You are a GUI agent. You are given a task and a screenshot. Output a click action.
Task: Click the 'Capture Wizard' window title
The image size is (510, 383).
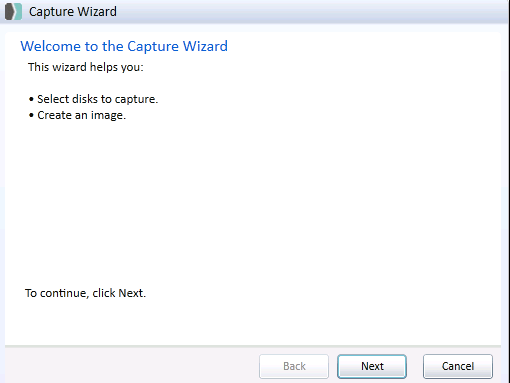point(73,12)
